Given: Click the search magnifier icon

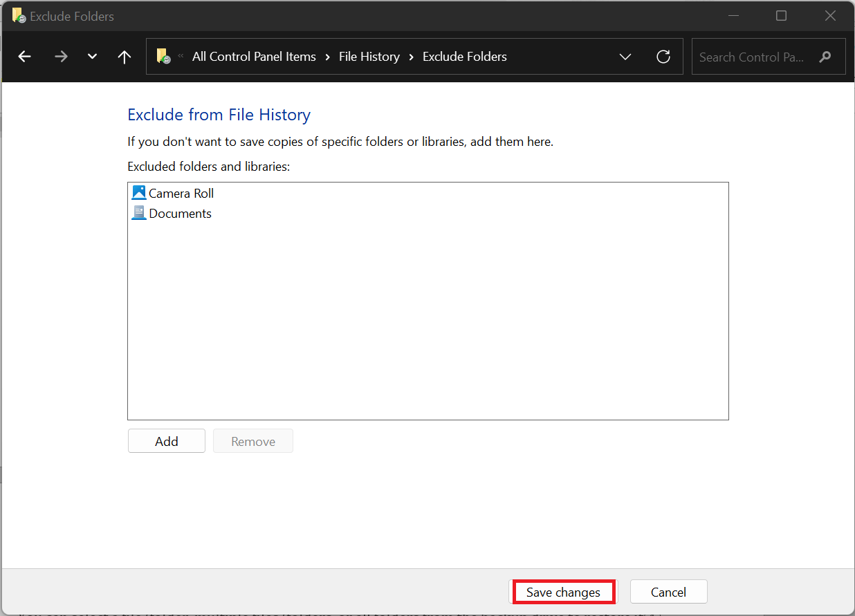Looking at the screenshot, I should pyautogui.click(x=825, y=57).
